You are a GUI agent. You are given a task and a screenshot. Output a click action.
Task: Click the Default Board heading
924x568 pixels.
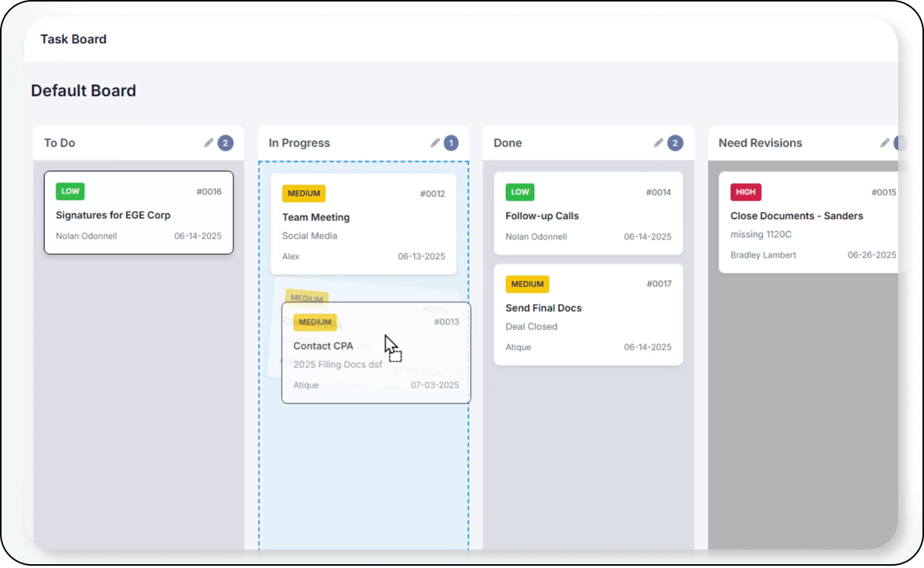click(84, 90)
